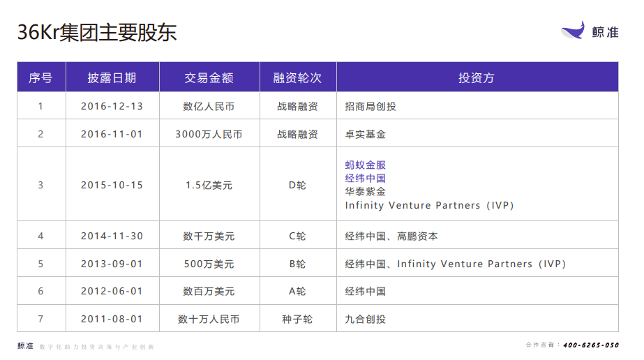Click sequence number 4 cell
The height and width of the screenshot is (360, 644).
coord(40,236)
